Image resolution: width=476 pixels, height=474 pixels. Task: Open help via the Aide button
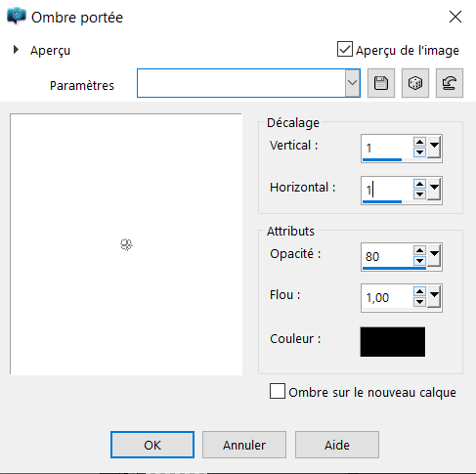pyautogui.click(x=337, y=445)
